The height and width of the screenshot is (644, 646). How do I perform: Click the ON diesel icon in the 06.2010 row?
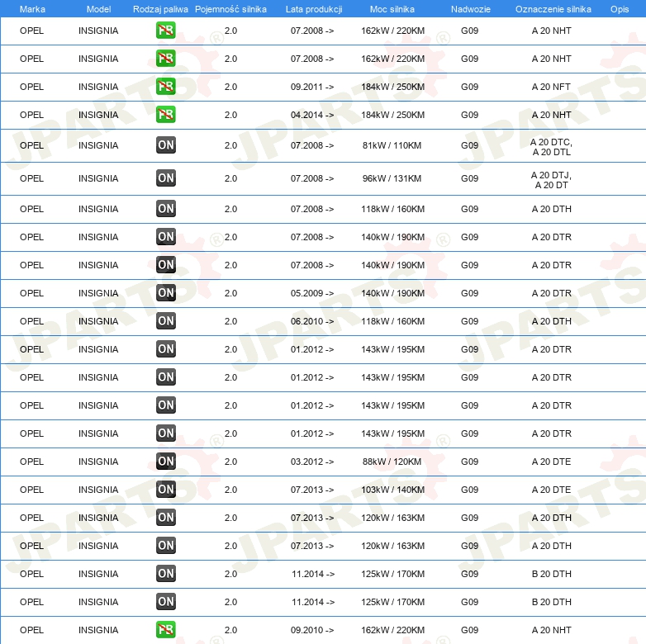click(x=165, y=321)
